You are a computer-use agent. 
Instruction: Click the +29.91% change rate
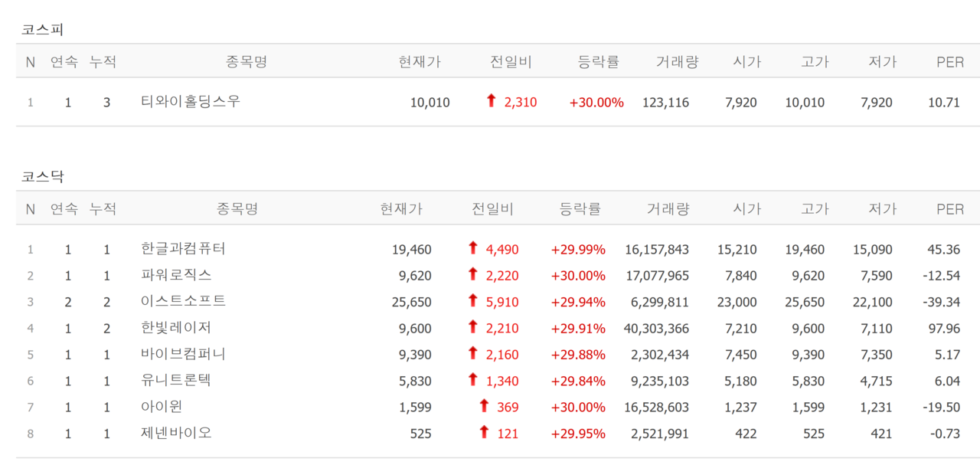tap(578, 329)
